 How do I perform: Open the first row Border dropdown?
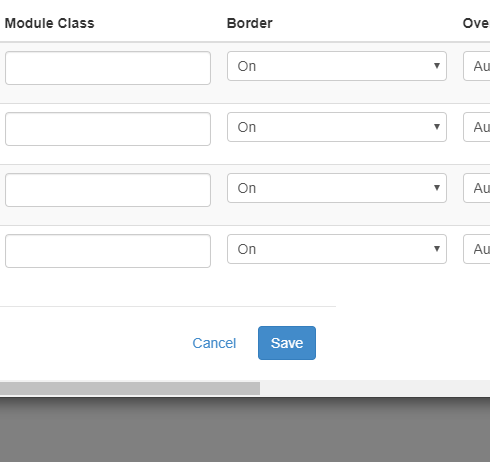pos(337,66)
